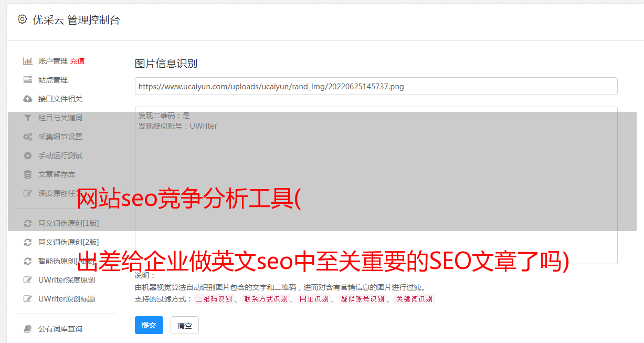Image resolution: width=644 pixels, height=343 pixels.
Task: Click the 二维码识别 tag
Action: pyautogui.click(x=214, y=299)
